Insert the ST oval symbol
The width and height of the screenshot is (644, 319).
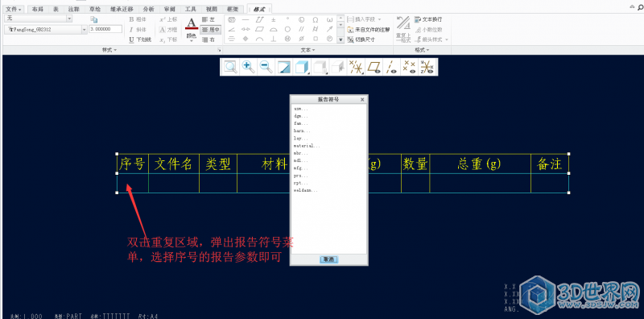[232, 19]
